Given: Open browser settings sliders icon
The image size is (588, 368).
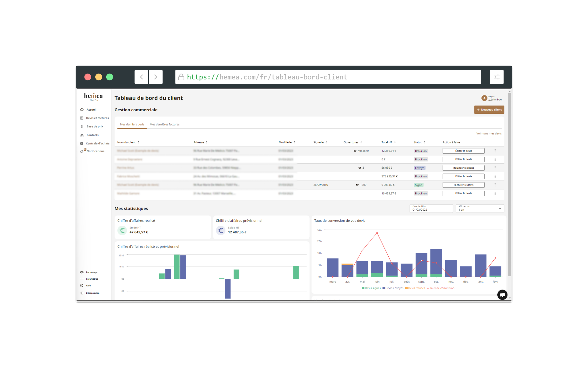Looking at the screenshot, I should (x=496, y=77).
